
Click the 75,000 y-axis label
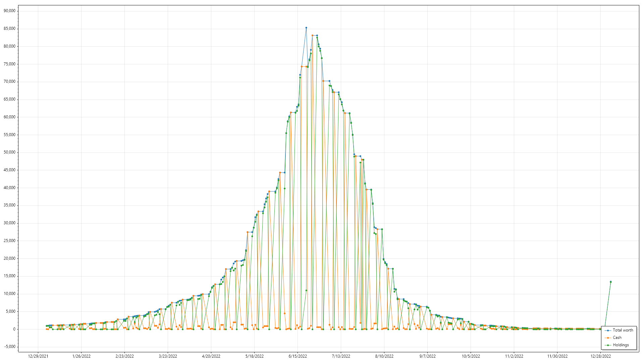tap(9, 64)
